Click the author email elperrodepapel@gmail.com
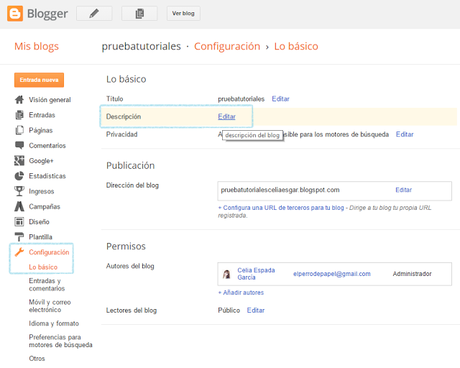Image resolution: width=460 pixels, height=368 pixels. (x=332, y=274)
